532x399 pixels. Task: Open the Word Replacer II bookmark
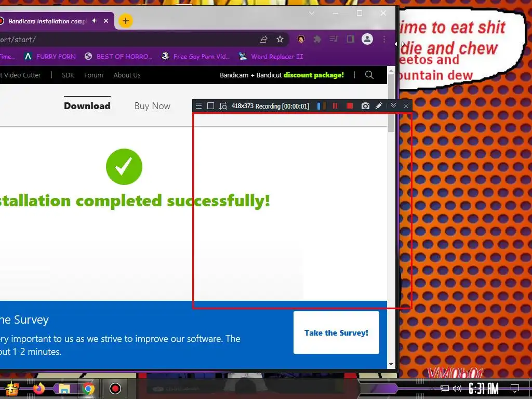pos(271,56)
